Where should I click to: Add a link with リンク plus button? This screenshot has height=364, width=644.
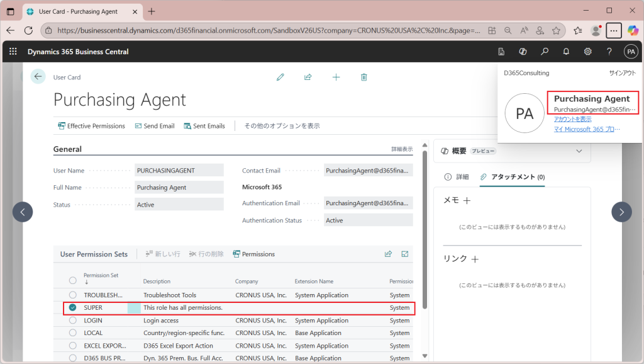[475, 259]
